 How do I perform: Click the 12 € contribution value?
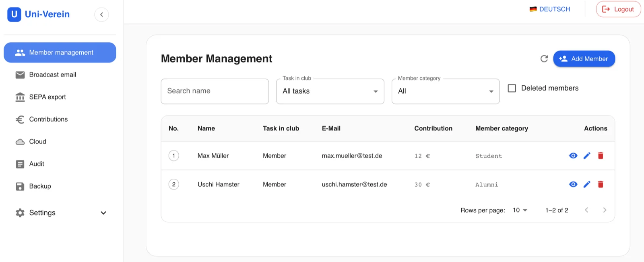(422, 156)
